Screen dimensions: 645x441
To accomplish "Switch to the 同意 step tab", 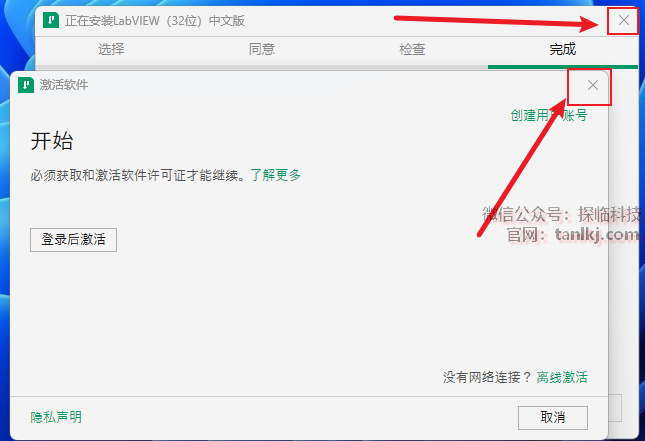I will (x=262, y=49).
